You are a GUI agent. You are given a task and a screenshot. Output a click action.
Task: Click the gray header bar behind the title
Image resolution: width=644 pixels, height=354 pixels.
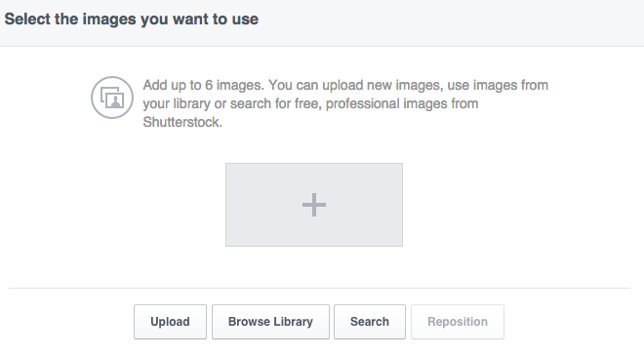322,23
